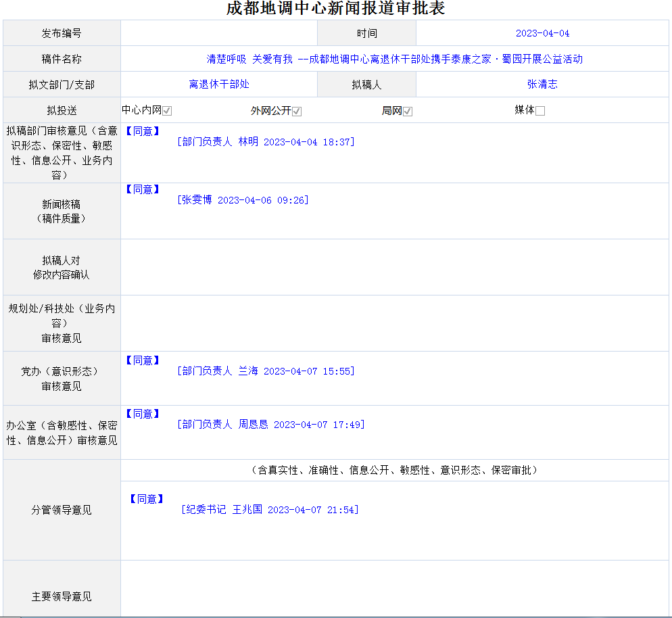672x618 pixels.
Task: Click 【同意】 in the 新闻核稿 row
Action: point(143,189)
